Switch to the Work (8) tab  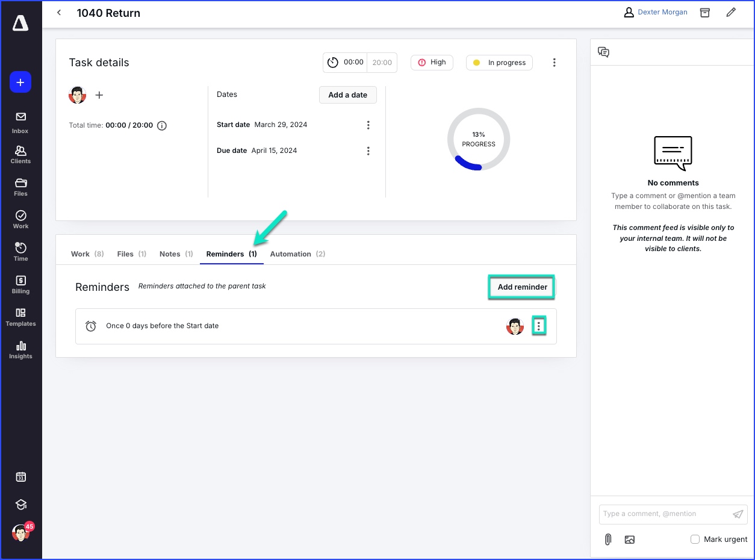87,254
